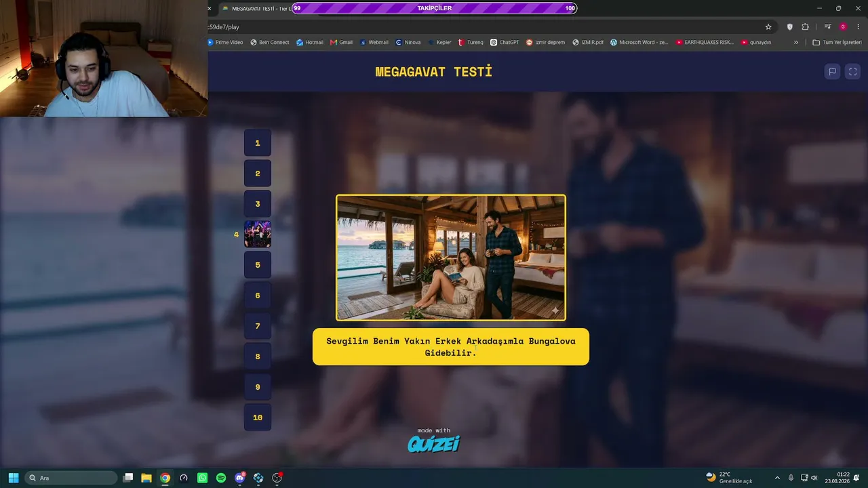Select tier slot number 3
Viewport: 868px width, 488px height.
258,204
